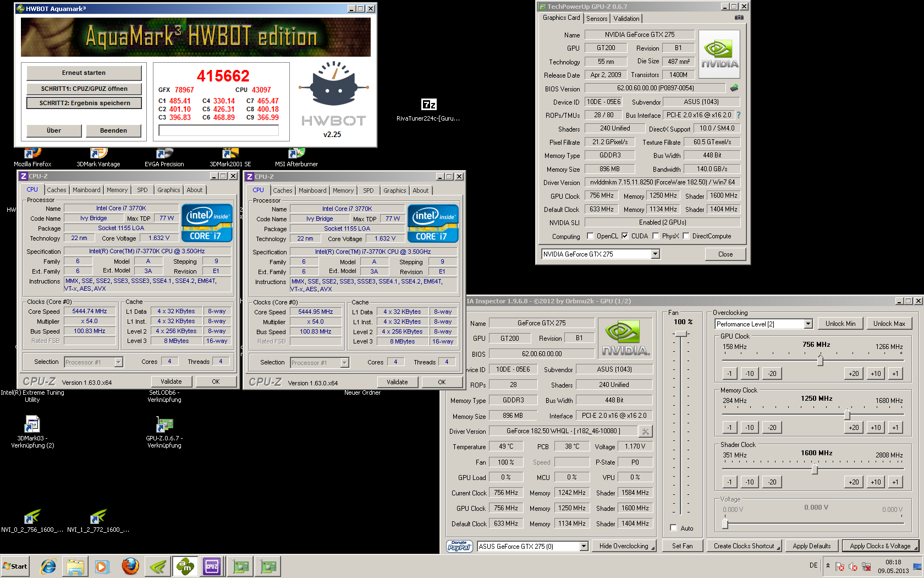The width and height of the screenshot is (924, 578).
Task: Click Beenden button in AquaMark
Action: [x=113, y=130]
